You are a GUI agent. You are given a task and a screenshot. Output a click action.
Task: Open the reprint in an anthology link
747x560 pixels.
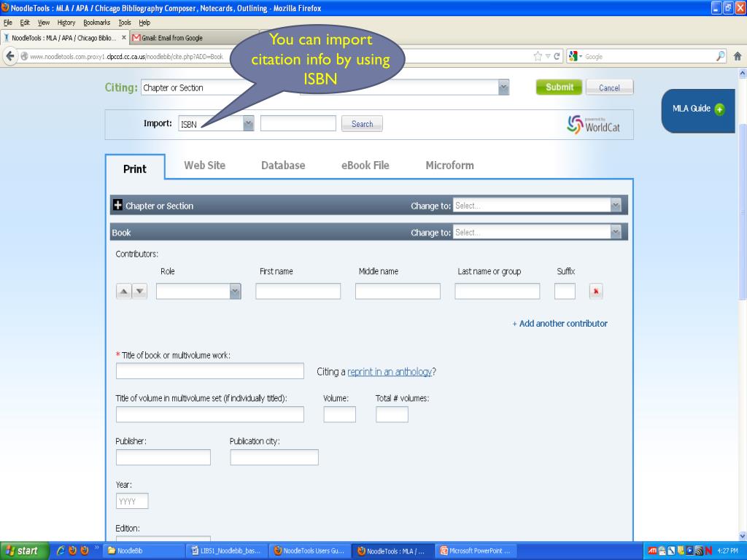pyautogui.click(x=390, y=371)
